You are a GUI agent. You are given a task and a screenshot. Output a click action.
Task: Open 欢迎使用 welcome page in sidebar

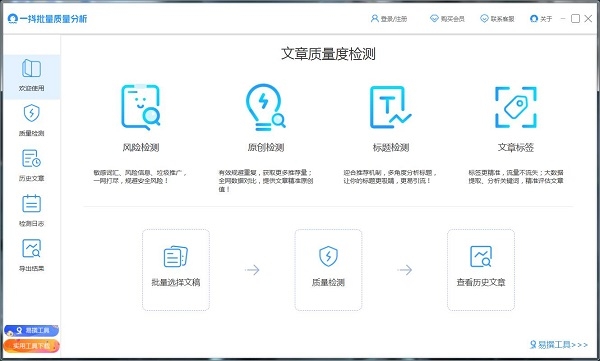click(x=31, y=77)
